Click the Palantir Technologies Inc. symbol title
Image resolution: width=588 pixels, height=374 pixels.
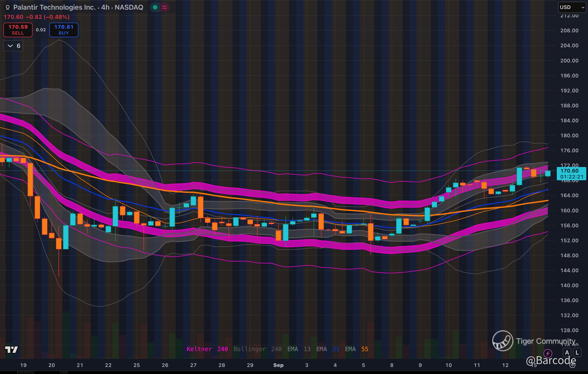[54, 7]
